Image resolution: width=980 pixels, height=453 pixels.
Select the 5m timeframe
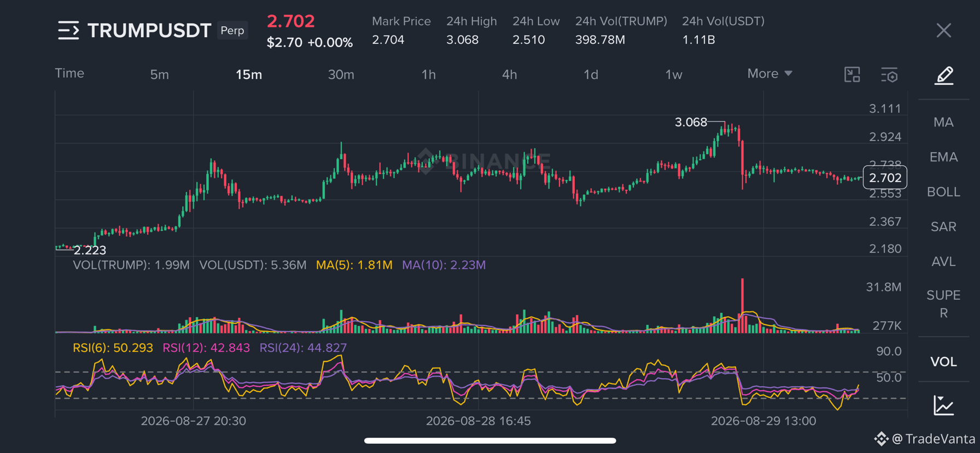[x=160, y=74]
